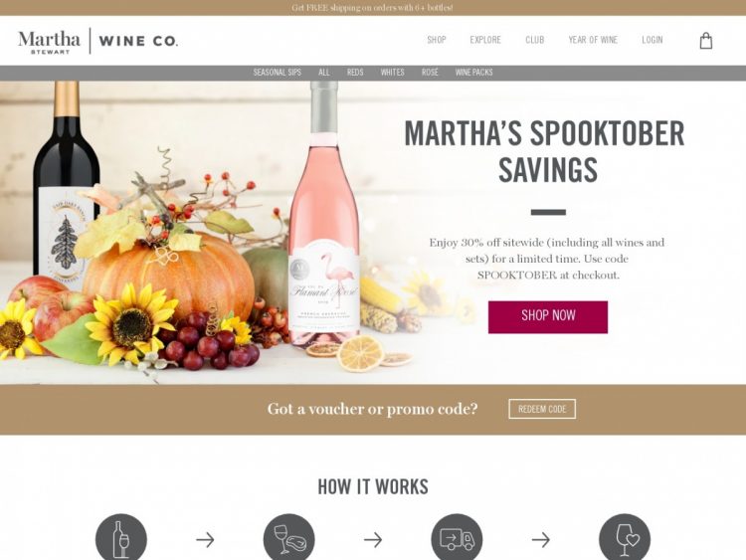Viewport: 746px width, 560px height.
Task: Select the Seasonal Sips category
Action: 277,73
